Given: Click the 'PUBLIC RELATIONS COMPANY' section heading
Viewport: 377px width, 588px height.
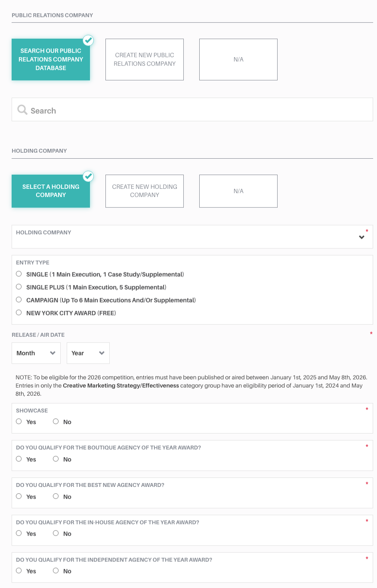Looking at the screenshot, I should coord(53,15).
